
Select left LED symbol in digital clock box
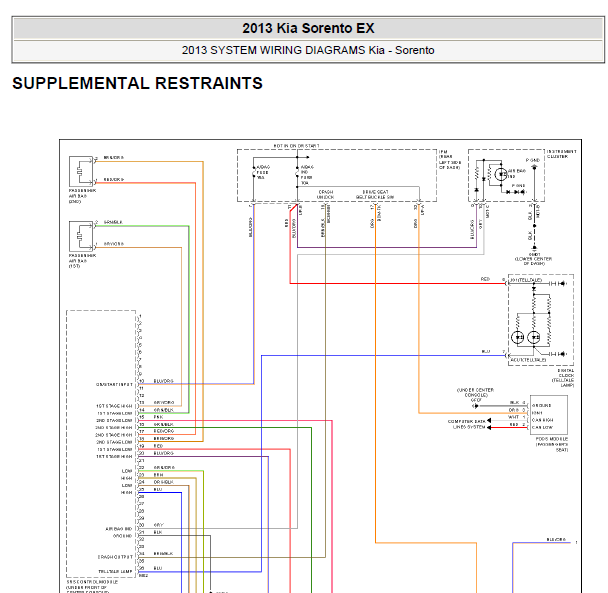518,337
